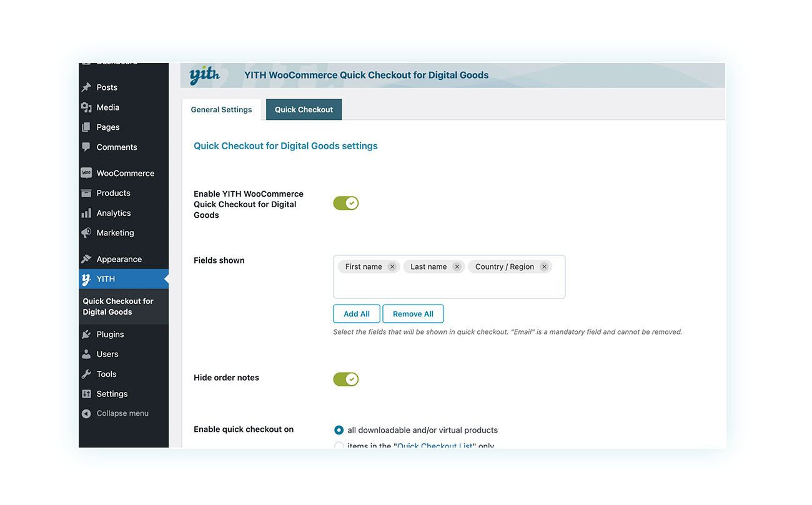Open the General Settings tab
The image size is (812, 505).
pyautogui.click(x=221, y=109)
